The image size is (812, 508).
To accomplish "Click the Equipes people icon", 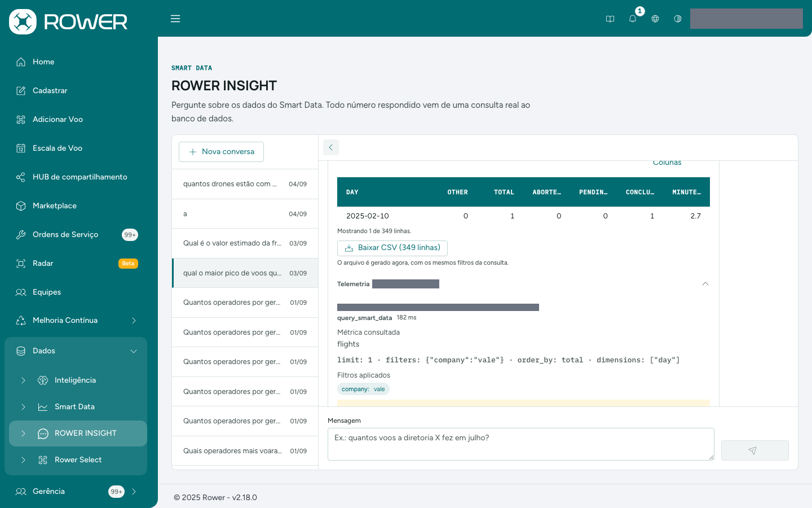I will click(x=21, y=292).
